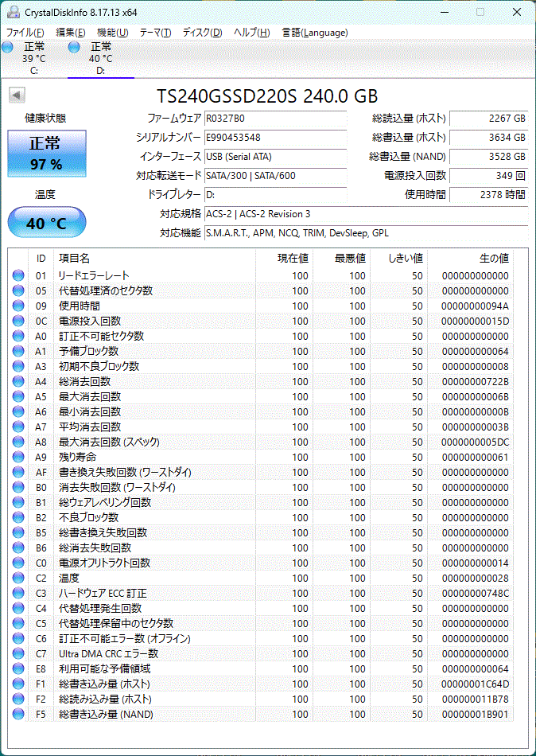Click the ID column header
Screen dimensions: 536x756
[41, 259]
